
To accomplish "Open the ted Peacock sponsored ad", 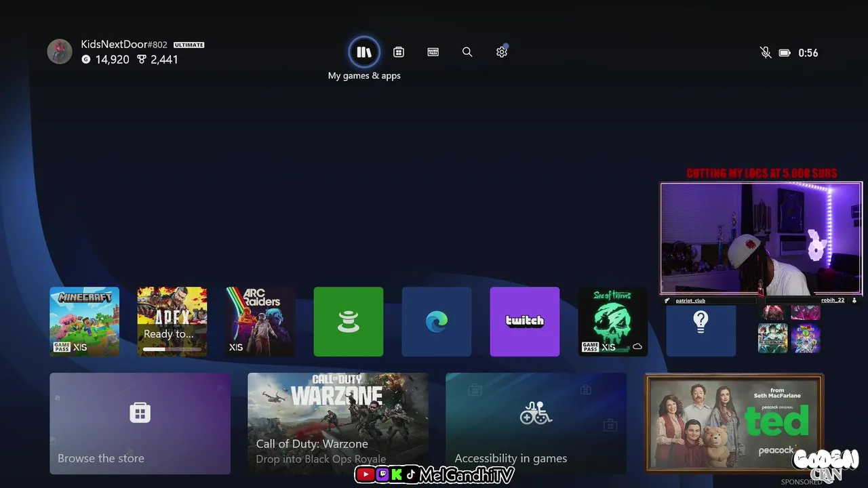I will pos(734,423).
